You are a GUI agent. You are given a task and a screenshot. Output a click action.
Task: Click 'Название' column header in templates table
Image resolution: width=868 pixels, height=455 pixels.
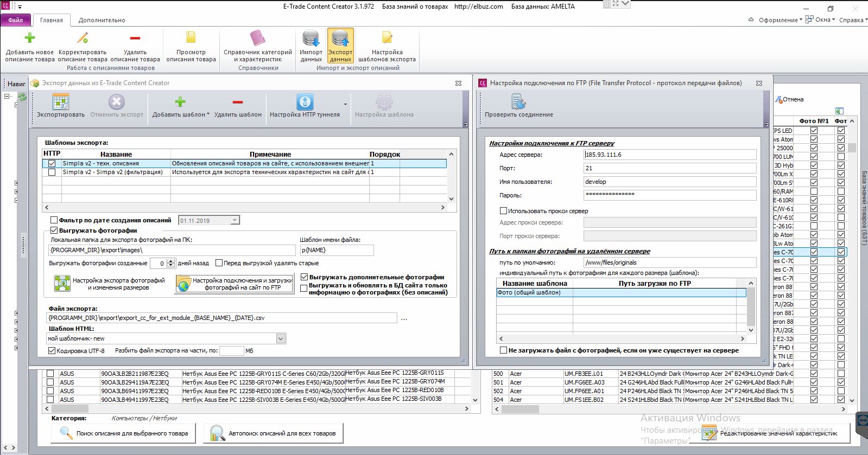tap(116, 154)
